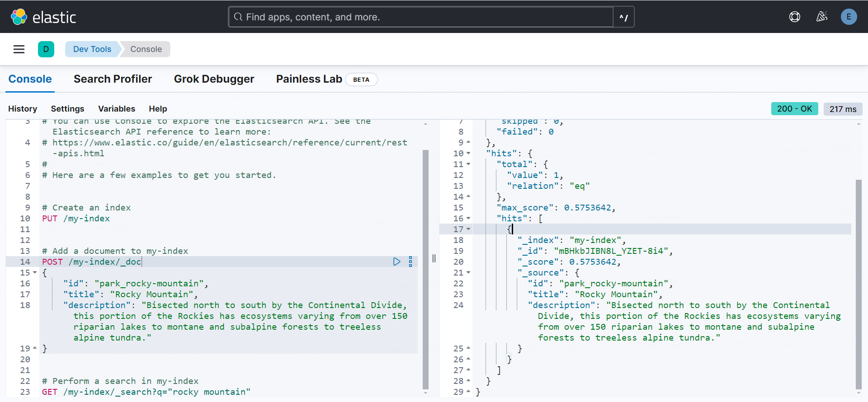Viewport: 868px width, 402px height.
Task: Click "id": "park_rocky-mountain" in response pane
Action: [600, 284]
